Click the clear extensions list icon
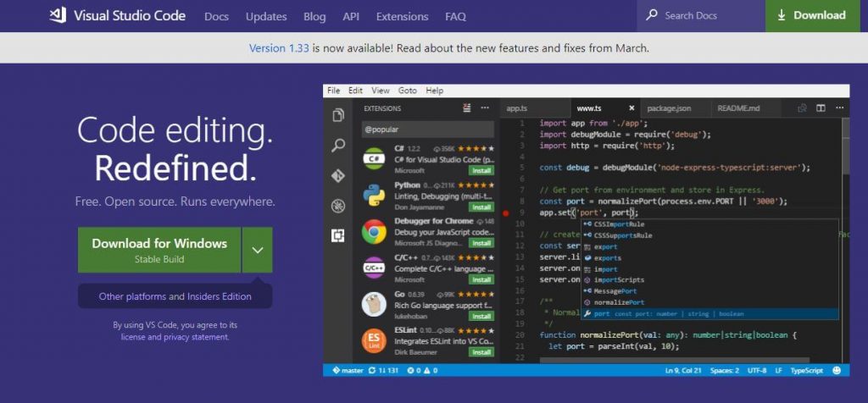This screenshot has height=403, width=868. pos(468,108)
